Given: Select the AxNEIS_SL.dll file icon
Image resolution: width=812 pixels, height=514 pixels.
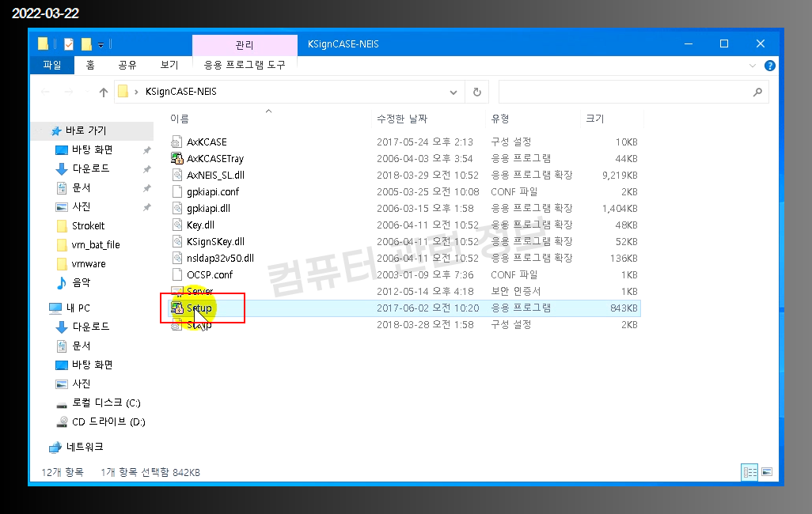Looking at the screenshot, I should (x=177, y=175).
